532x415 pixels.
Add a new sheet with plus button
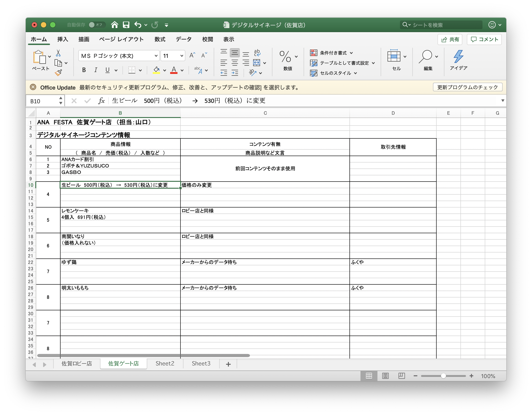(228, 364)
